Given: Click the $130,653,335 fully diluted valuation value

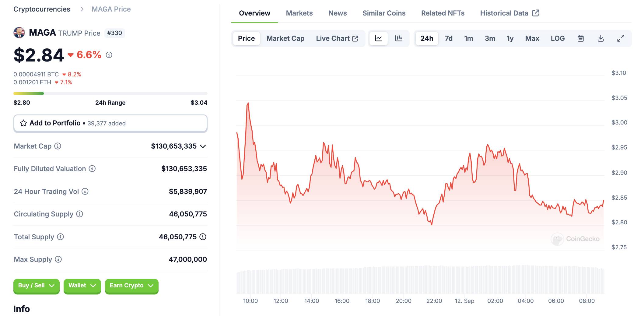Looking at the screenshot, I should [184, 169].
